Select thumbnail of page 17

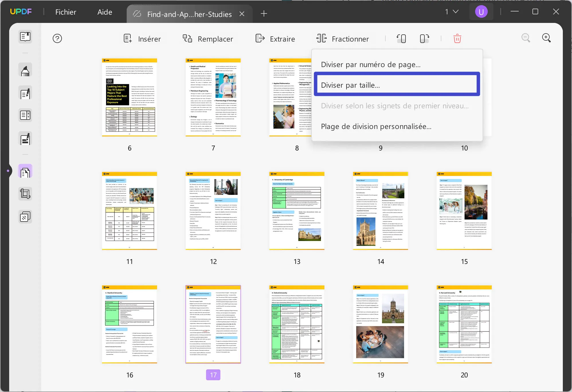pyautogui.click(x=213, y=324)
